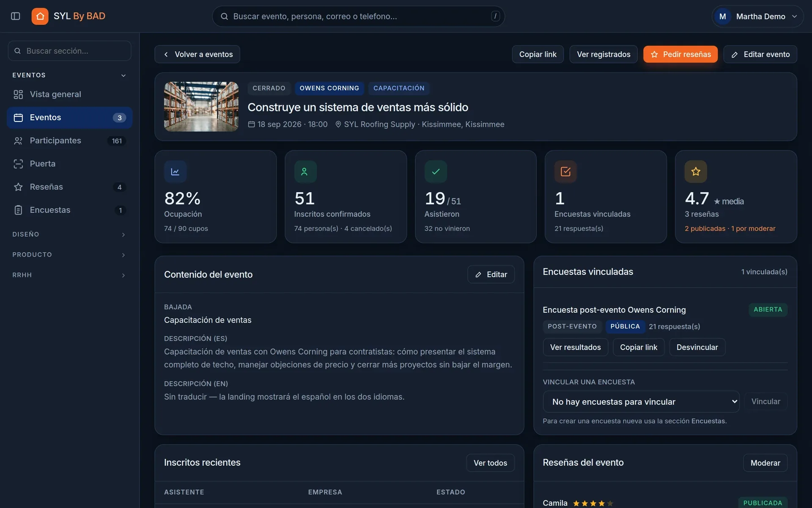The image size is (812, 508).
Task: Open Vista general in sidebar
Action: click(x=69, y=94)
